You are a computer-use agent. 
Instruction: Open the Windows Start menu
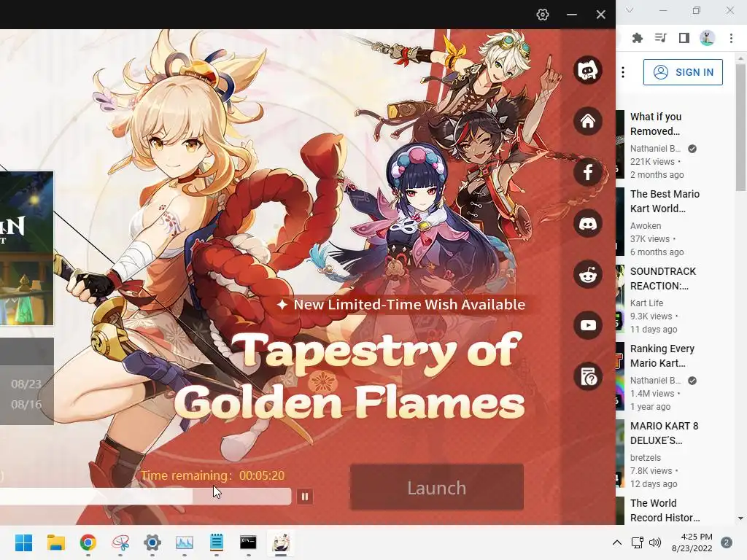(23, 542)
